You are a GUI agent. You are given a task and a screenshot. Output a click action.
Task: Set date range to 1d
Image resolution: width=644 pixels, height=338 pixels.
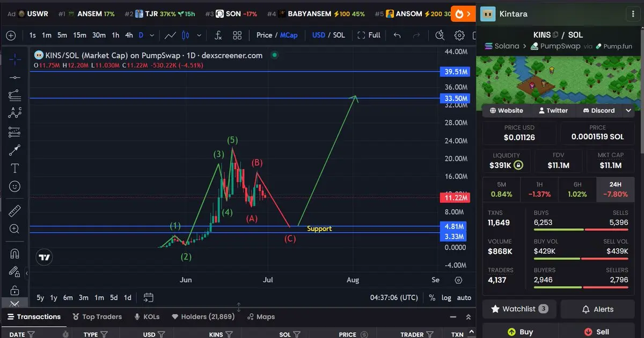(128, 298)
